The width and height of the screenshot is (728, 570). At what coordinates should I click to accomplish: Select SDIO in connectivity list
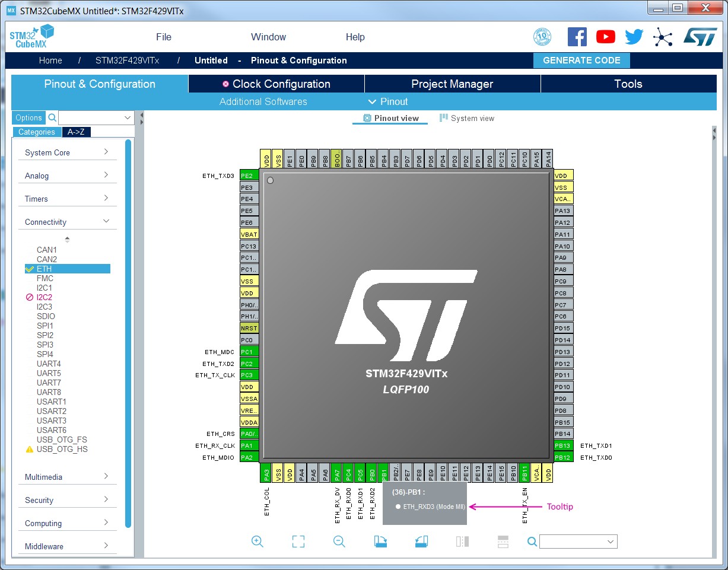(x=46, y=316)
